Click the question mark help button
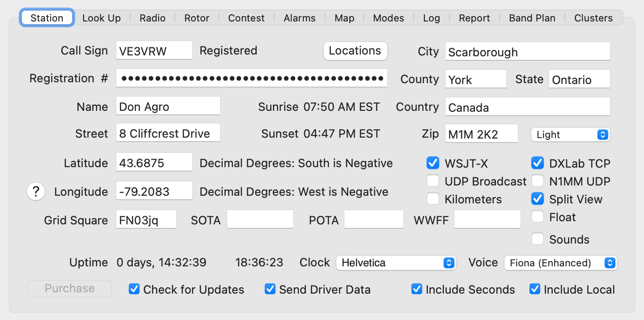Screen dimensions: 644x320 coord(36,192)
